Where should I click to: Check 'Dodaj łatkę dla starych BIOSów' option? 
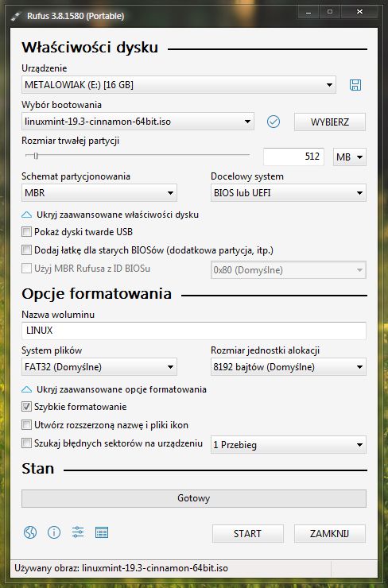[26, 250]
